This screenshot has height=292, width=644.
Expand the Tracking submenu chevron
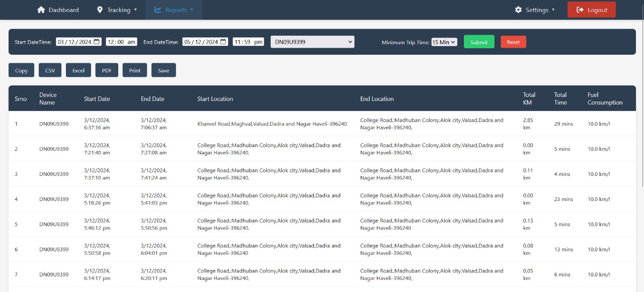tap(134, 10)
